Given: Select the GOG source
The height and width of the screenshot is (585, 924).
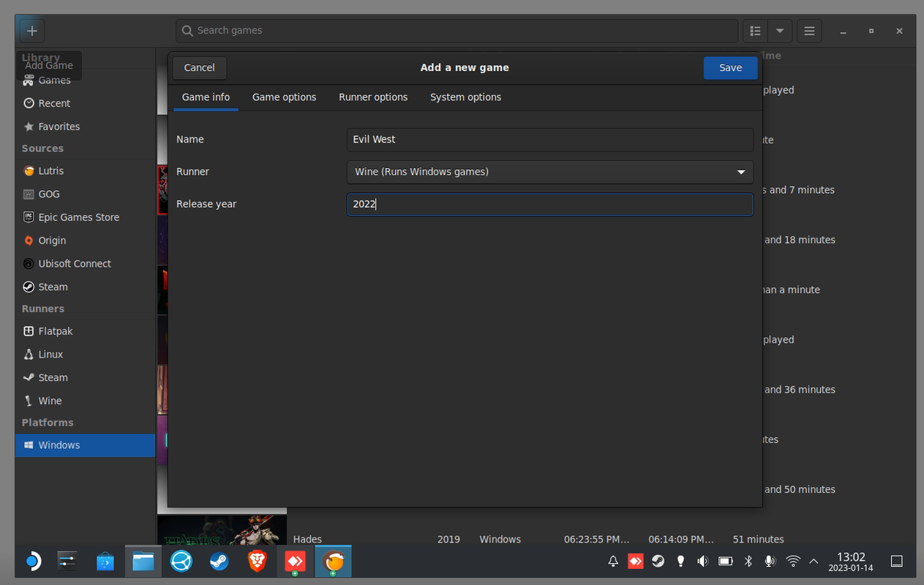Looking at the screenshot, I should [x=85, y=194].
